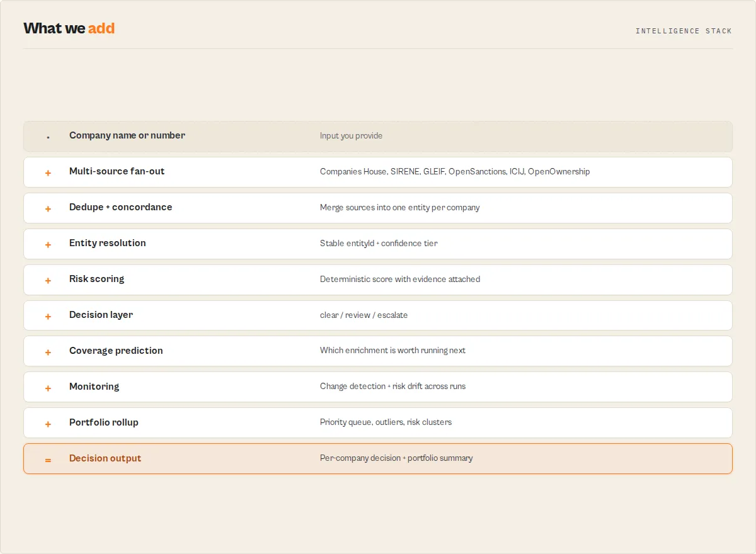Click the 'Input you provide' description
The image size is (756, 554).
351,136
